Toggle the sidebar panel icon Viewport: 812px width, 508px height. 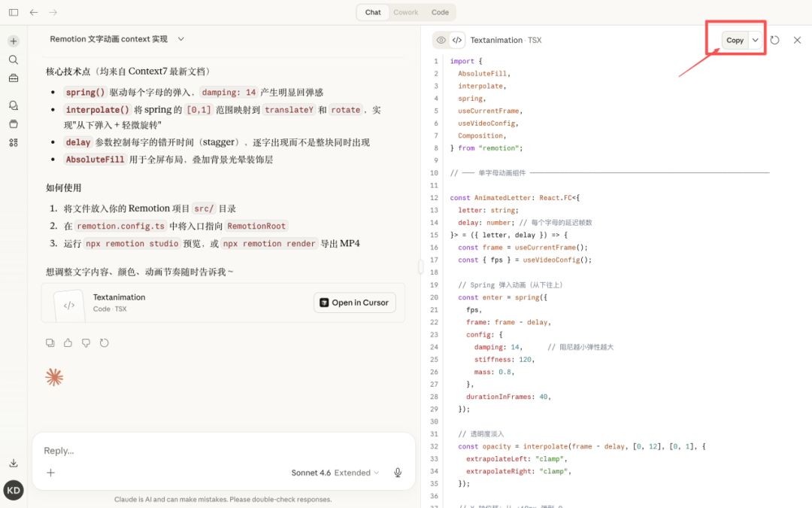tap(14, 12)
